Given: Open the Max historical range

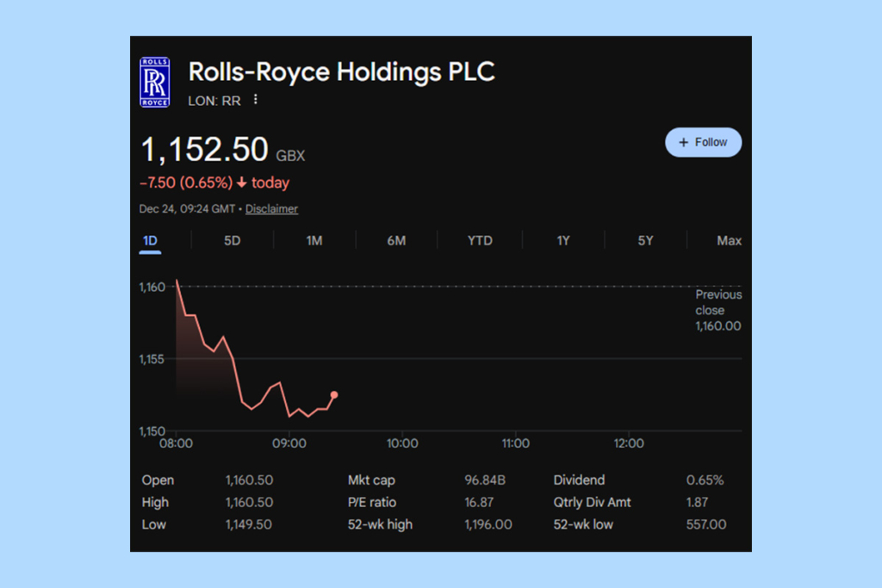Looking at the screenshot, I should pyautogui.click(x=729, y=240).
